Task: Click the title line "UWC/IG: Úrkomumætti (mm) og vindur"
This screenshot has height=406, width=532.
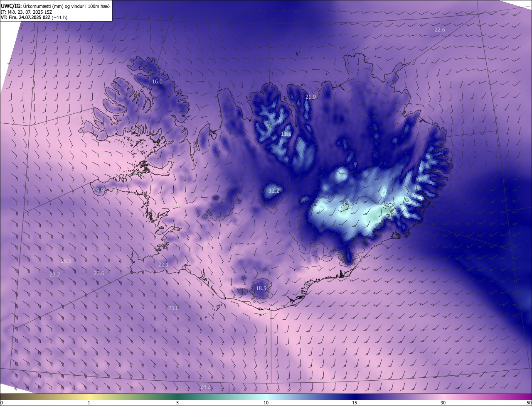Action: [55, 5]
